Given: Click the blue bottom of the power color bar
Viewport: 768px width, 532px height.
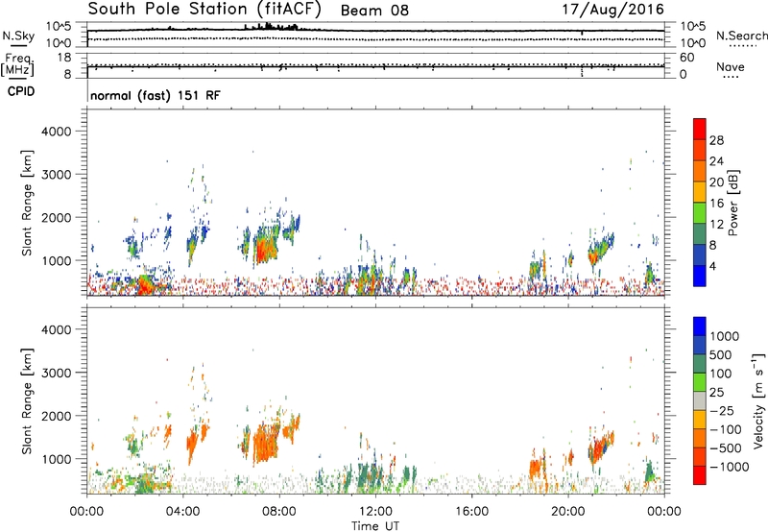Looking at the screenshot, I should click(700, 276).
